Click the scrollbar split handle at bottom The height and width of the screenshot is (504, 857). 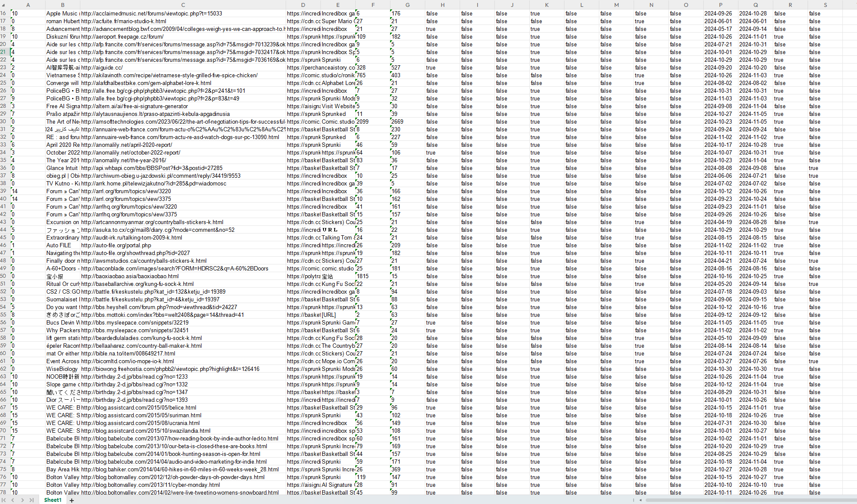click(x=633, y=500)
